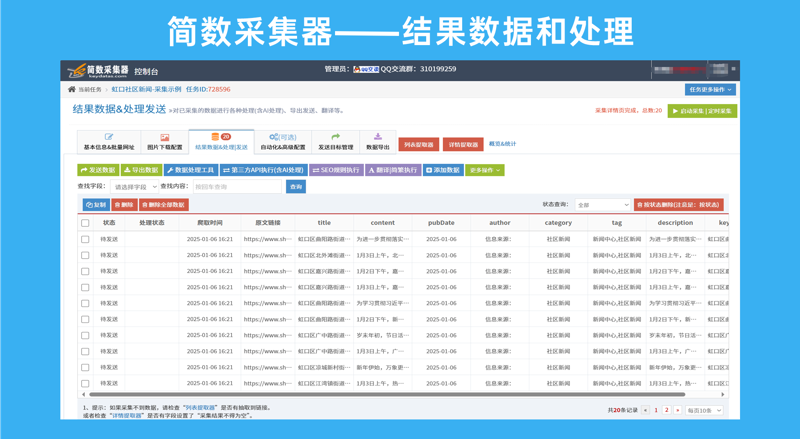This screenshot has width=800, height=439.
Task: Click the task ID 728596
Action: [219, 89]
